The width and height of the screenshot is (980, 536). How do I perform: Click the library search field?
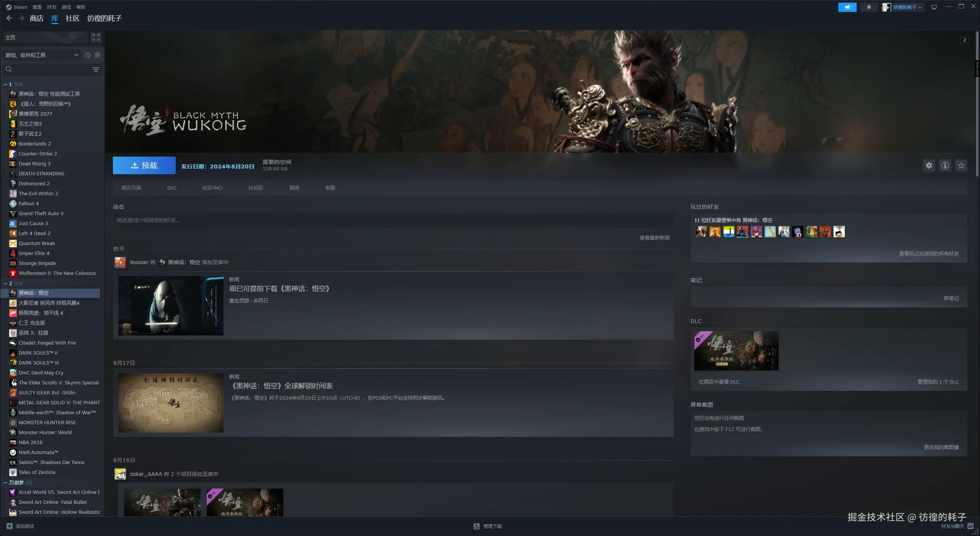coord(50,69)
